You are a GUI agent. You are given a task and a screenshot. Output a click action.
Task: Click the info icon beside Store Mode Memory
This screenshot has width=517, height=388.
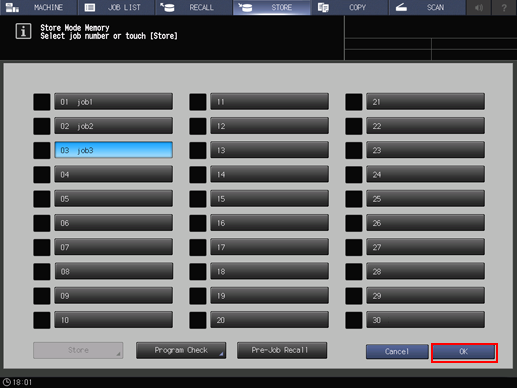click(23, 31)
